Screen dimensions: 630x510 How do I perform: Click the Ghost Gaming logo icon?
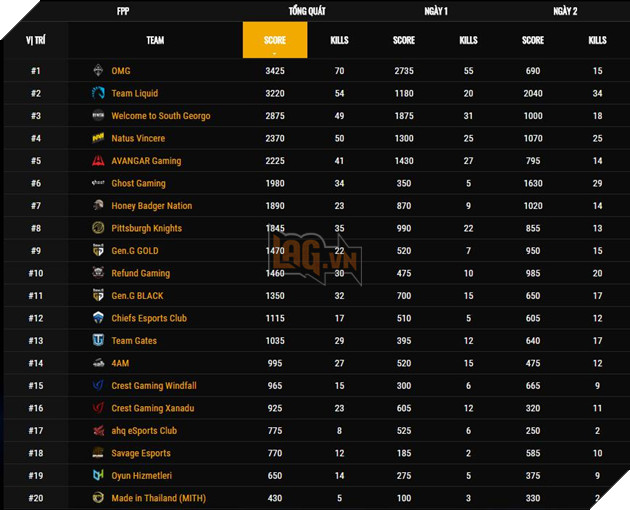click(x=98, y=183)
